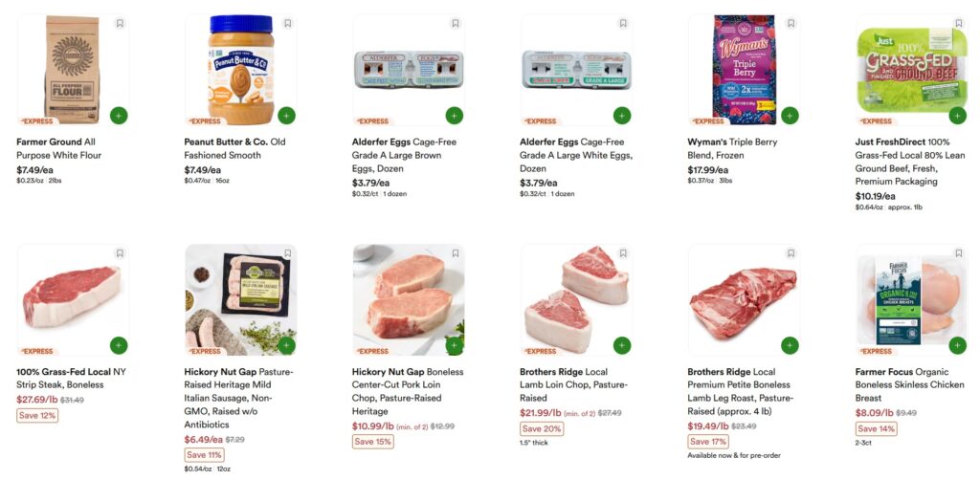
Task: Click Save 14% badge on chicken breast
Action: pyautogui.click(x=877, y=428)
